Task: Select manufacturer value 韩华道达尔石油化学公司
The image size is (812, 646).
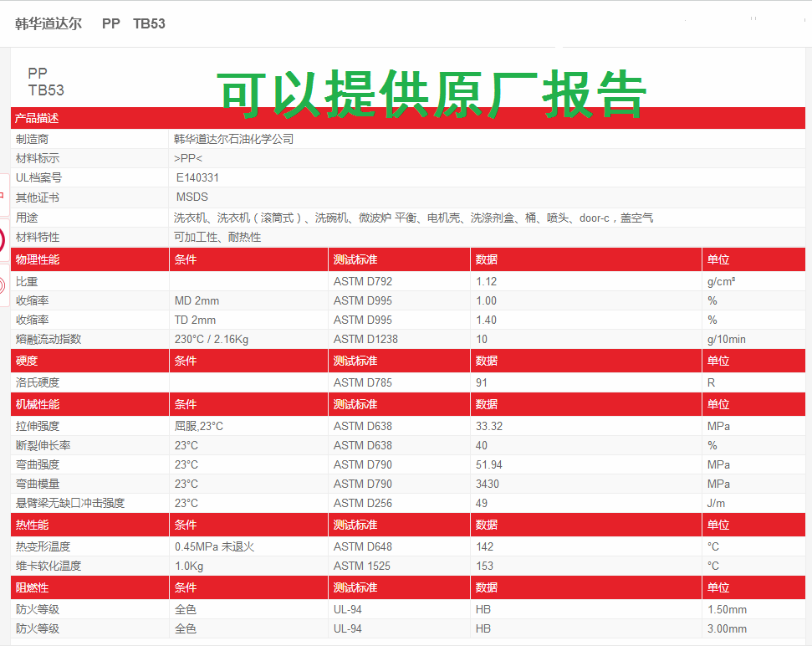Action: coord(233,139)
